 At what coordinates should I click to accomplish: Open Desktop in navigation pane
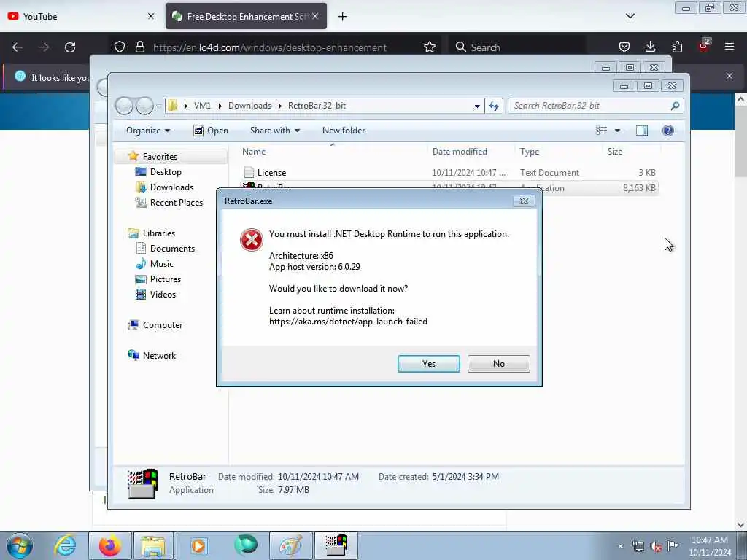pos(166,172)
